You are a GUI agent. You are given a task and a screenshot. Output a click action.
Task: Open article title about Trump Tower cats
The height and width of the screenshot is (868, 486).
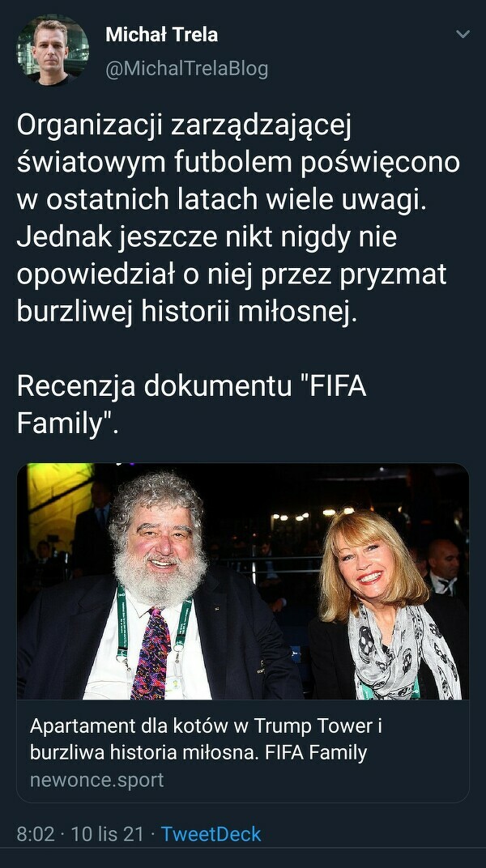pos(206,739)
